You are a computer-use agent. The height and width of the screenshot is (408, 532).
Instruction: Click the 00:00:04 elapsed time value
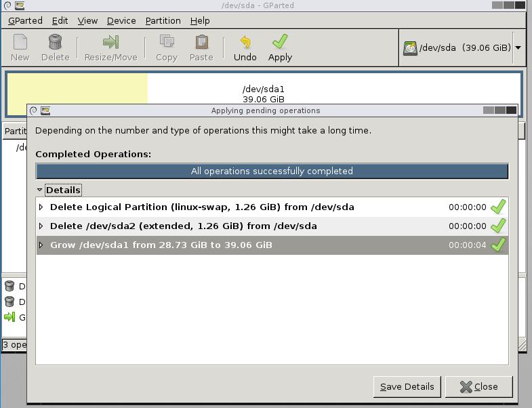(467, 245)
